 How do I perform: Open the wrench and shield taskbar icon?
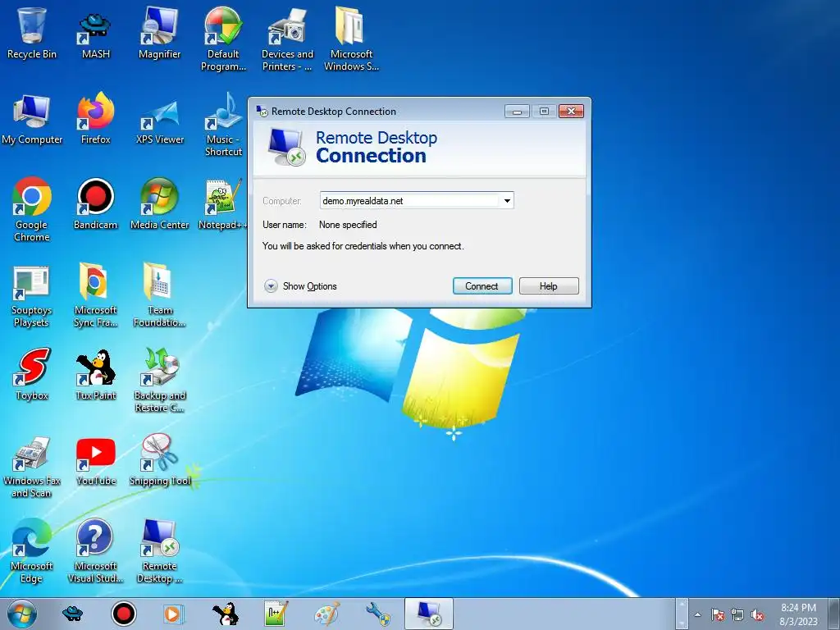(378, 614)
